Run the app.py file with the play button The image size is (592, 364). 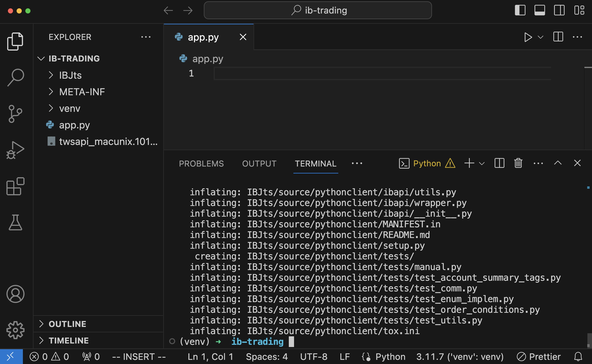pyautogui.click(x=528, y=37)
